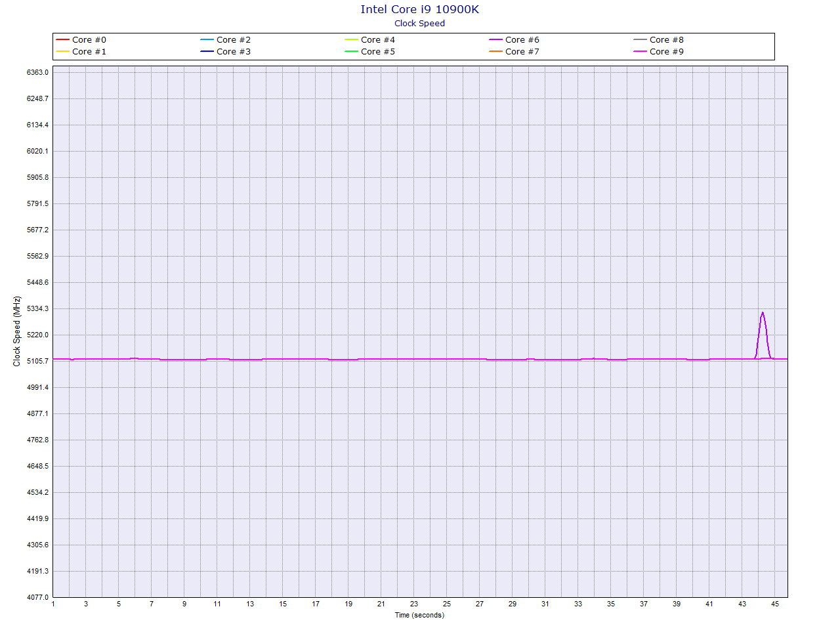
Task: Click the clock speed spike peak near 44 seconds
Action: [x=763, y=313]
